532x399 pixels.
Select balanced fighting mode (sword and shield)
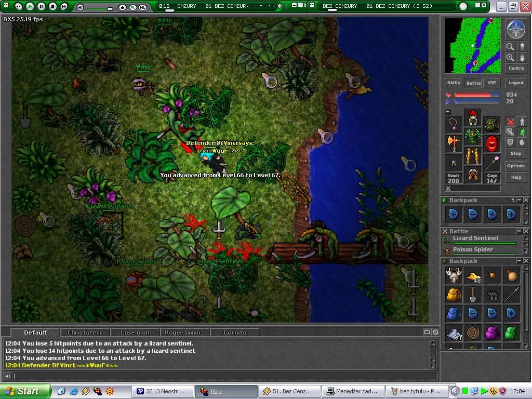[510, 132]
